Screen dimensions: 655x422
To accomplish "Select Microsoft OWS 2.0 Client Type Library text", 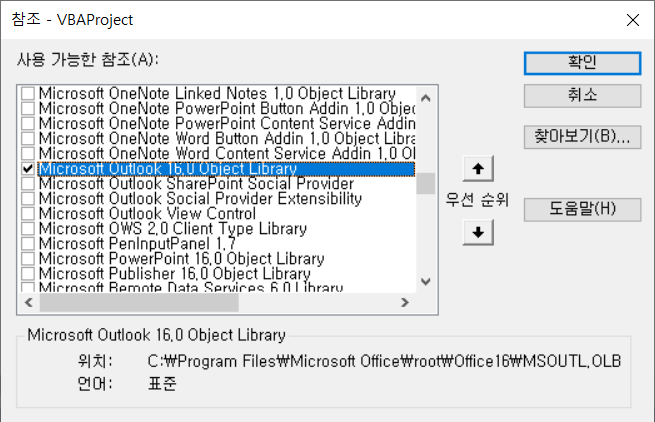I will click(x=173, y=229).
